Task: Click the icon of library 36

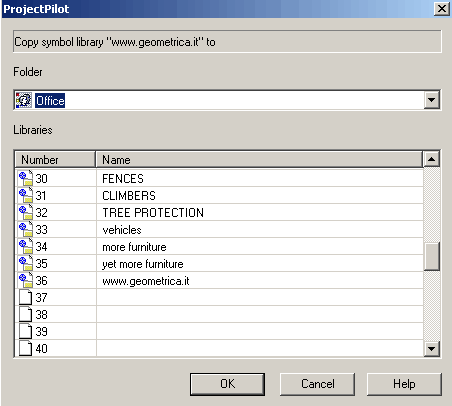Action: point(26,280)
